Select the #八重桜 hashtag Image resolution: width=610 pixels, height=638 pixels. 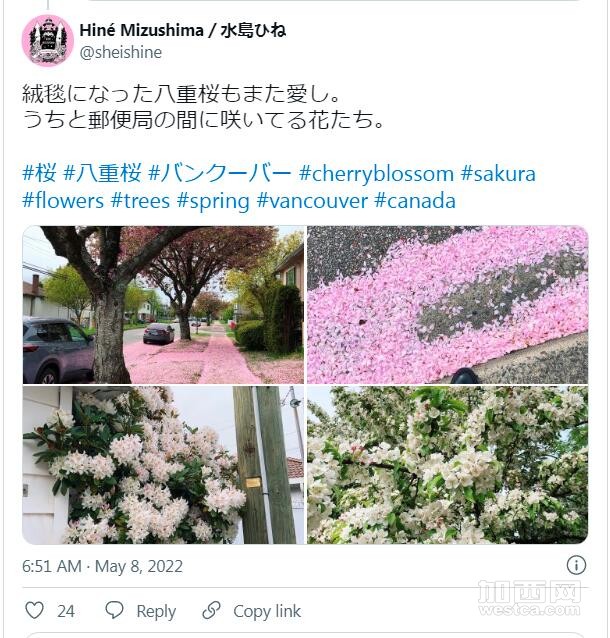point(103,173)
